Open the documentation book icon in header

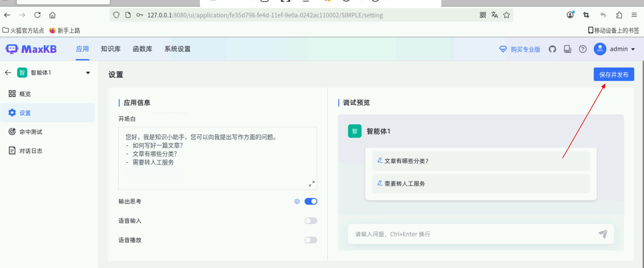coord(567,49)
